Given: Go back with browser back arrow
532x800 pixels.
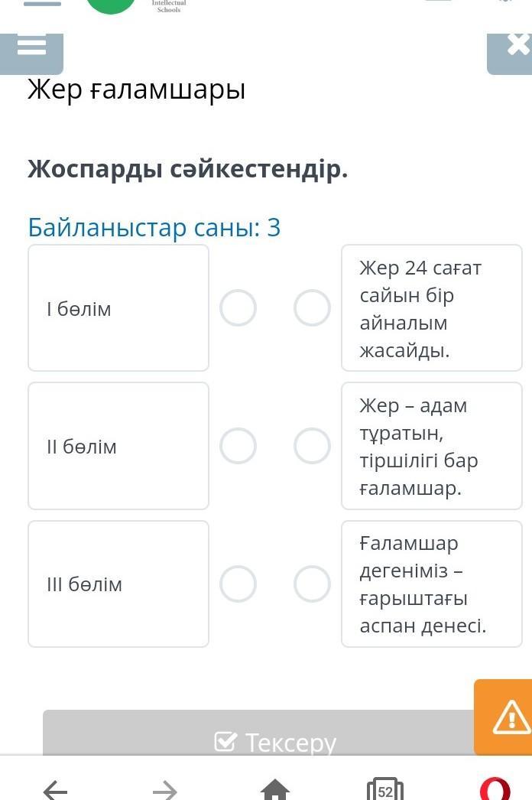Looking at the screenshot, I should (55, 788).
